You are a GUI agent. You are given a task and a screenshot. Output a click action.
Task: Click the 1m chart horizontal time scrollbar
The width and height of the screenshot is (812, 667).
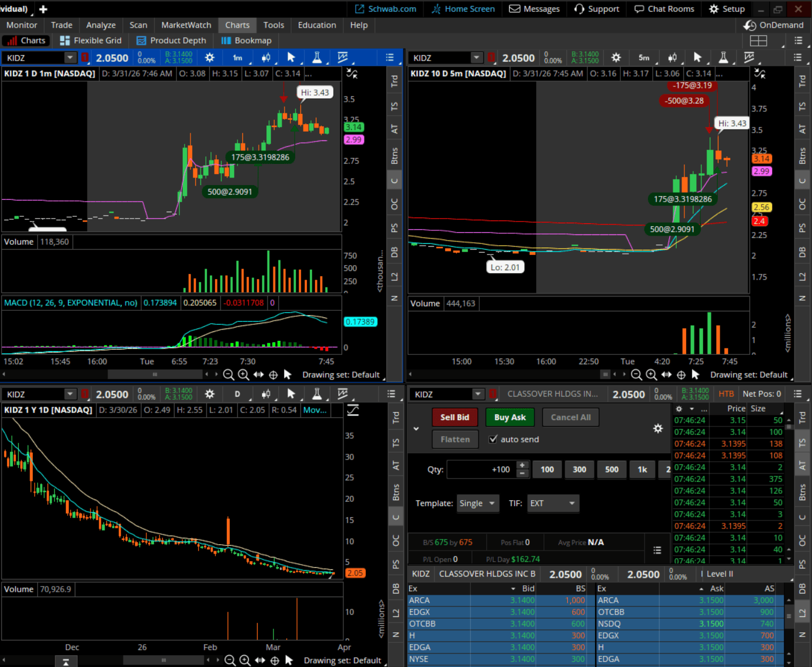coord(155,374)
